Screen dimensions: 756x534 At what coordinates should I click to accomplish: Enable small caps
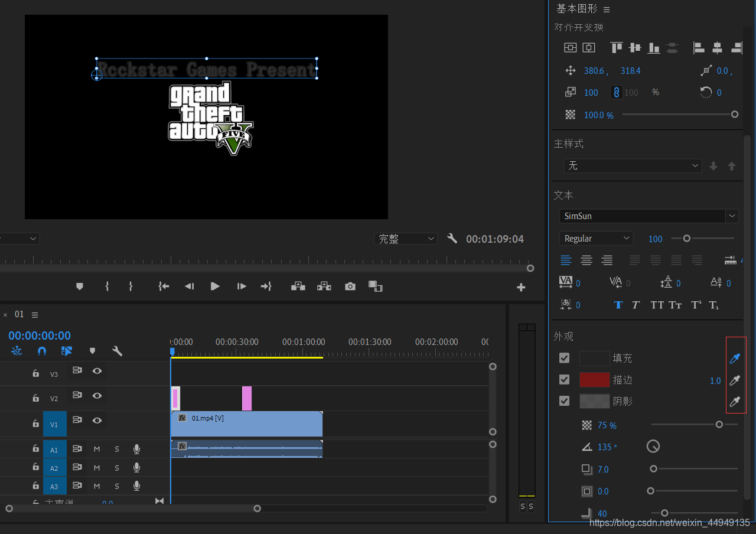tap(675, 305)
